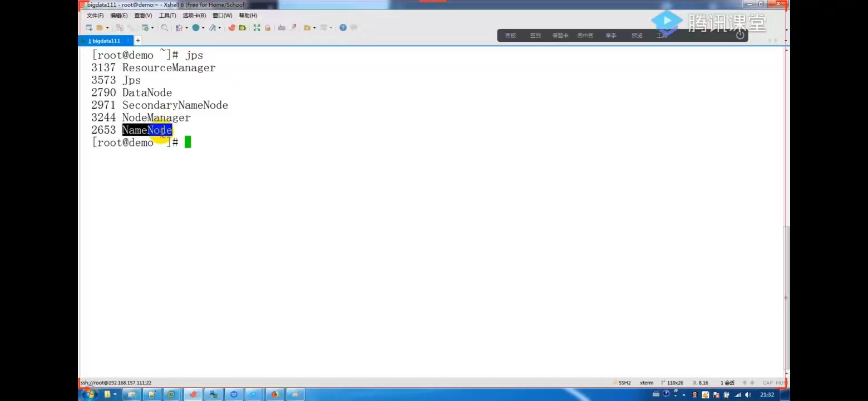This screenshot has height=401, width=868.
Task: Open the Windows Start menu
Action: click(x=89, y=394)
